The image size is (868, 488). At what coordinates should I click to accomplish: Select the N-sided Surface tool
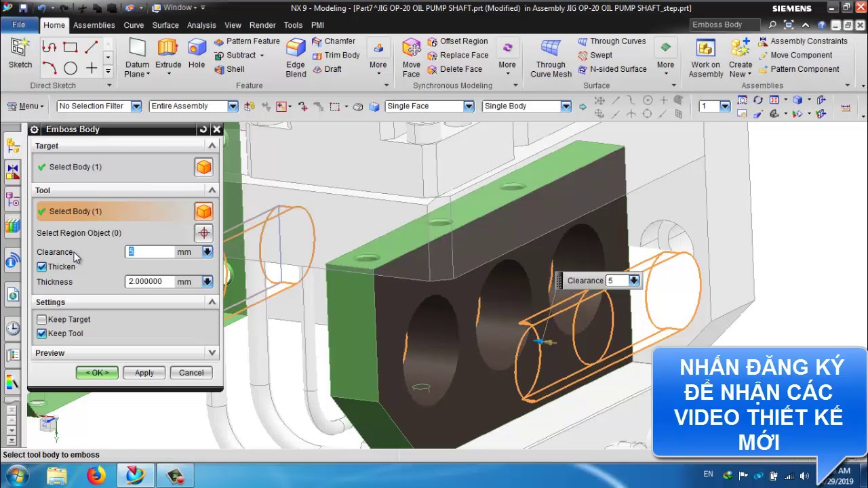612,69
